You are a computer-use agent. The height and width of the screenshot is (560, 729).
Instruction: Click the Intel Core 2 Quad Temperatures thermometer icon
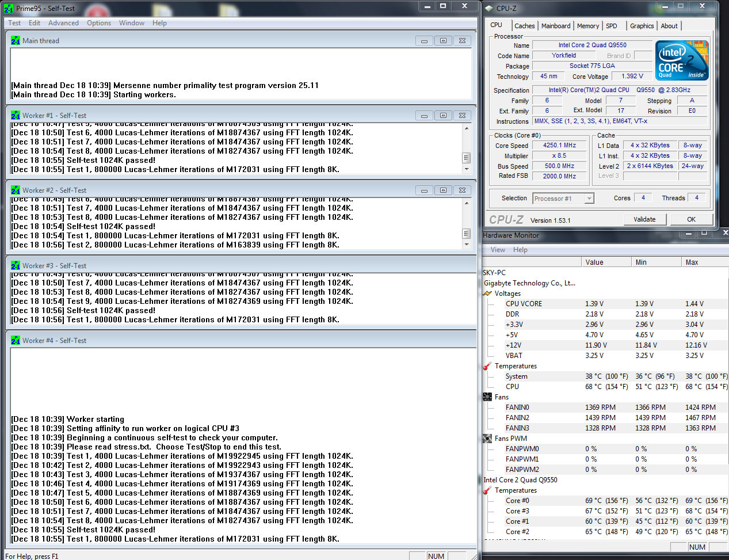point(488,490)
